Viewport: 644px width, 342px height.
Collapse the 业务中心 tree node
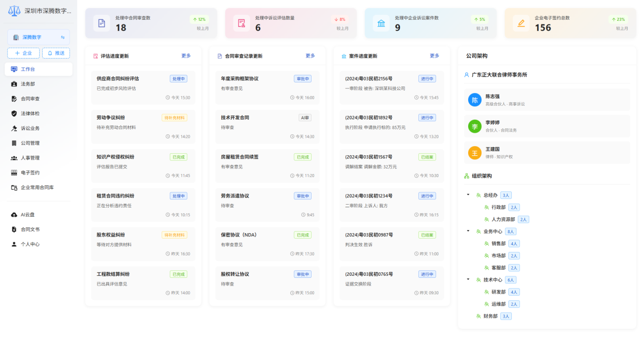(x=468, y=231)
